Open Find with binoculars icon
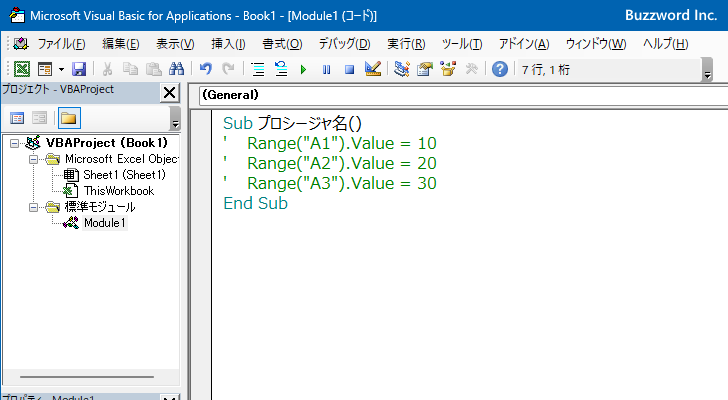 (176, 69)
